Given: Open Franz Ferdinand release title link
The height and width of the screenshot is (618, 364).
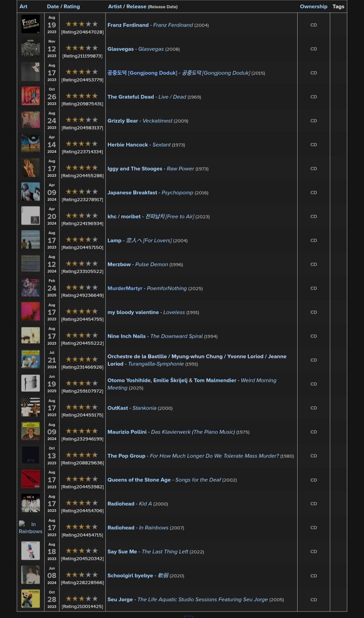Looking at the screenshot, I should (x=173, y=25).
